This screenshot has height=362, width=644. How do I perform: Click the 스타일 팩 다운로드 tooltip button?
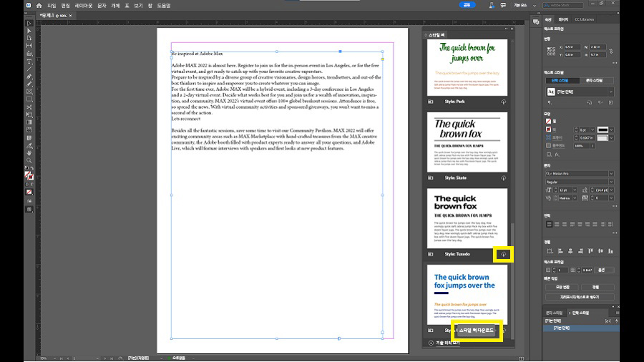(476, 331)
